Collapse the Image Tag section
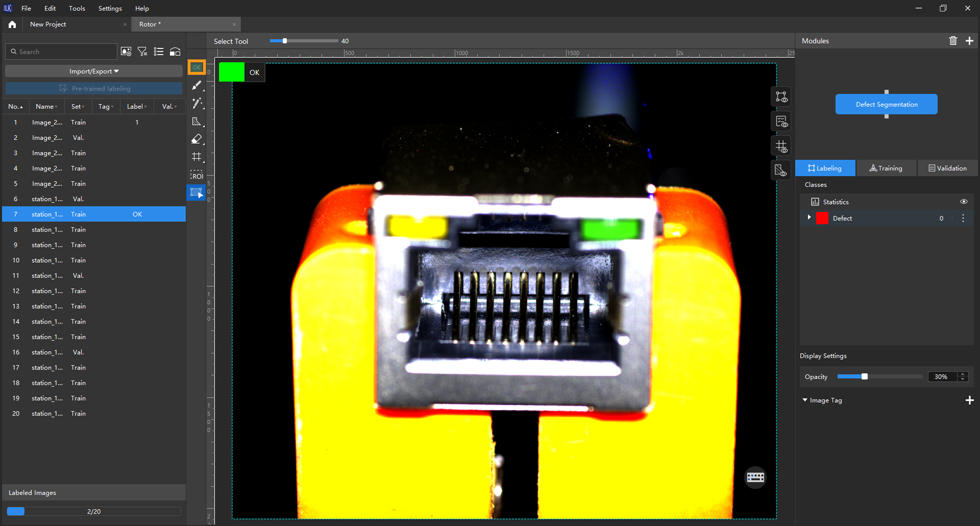The image size is (980, 526). point(804,400)
